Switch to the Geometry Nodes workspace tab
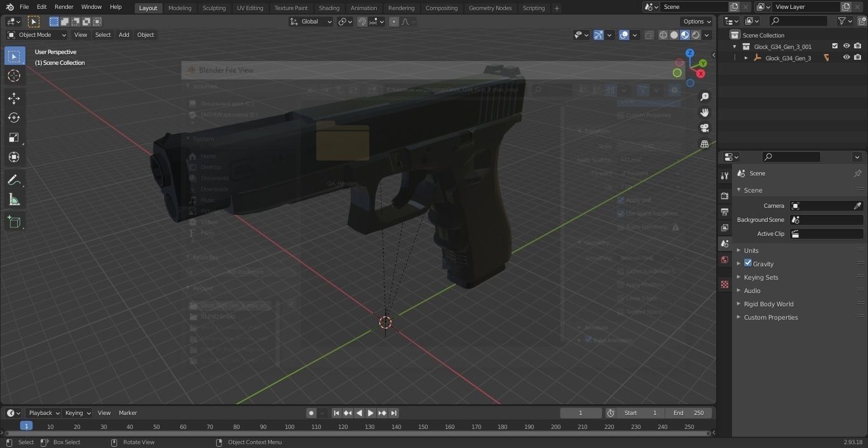The height and width of the screenshot is (448, 868). 490,8
